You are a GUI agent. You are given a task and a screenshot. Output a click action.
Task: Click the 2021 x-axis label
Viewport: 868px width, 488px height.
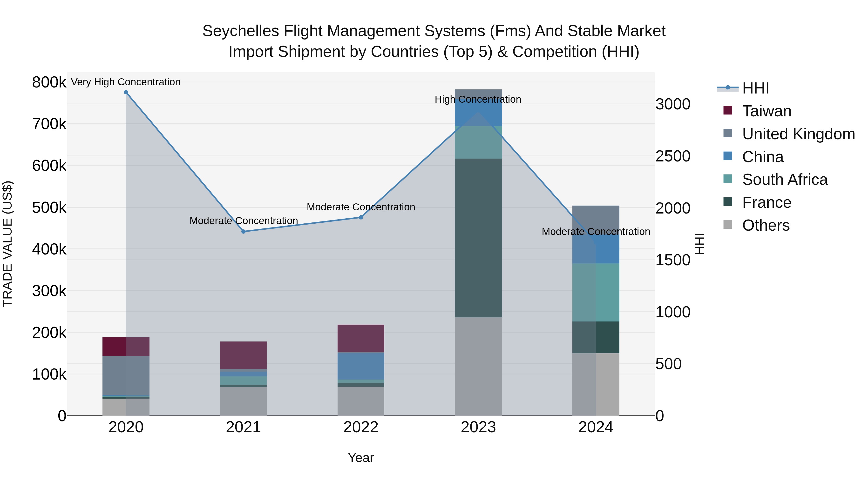244,427
